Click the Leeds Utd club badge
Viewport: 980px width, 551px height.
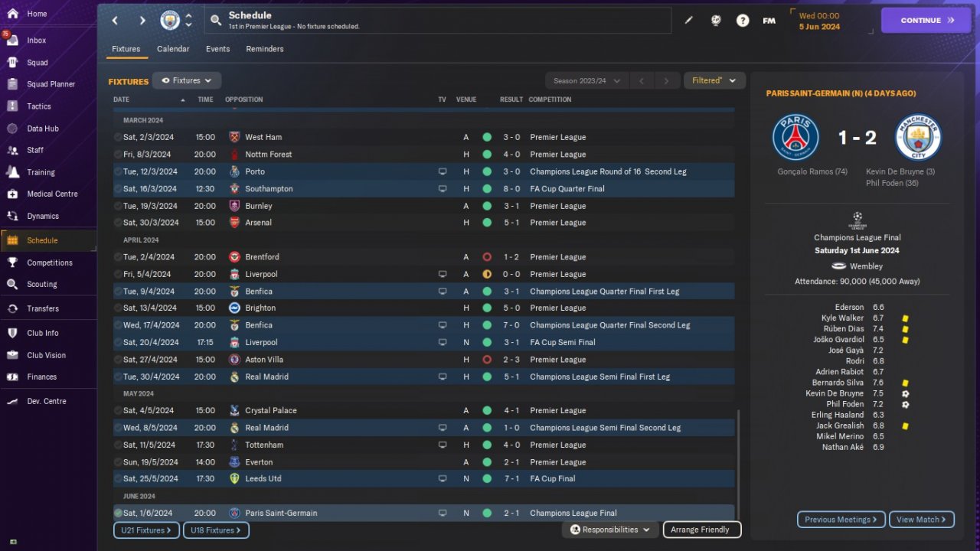pos(234,479)
